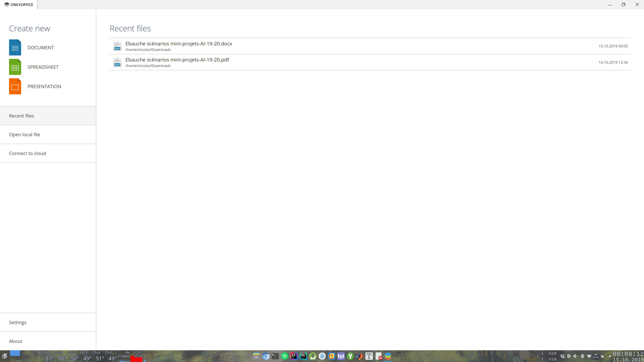Click the /home/nicolas/Downloads path under the pdf file
This screenshot has width=644, height=362.
(148, 66)
